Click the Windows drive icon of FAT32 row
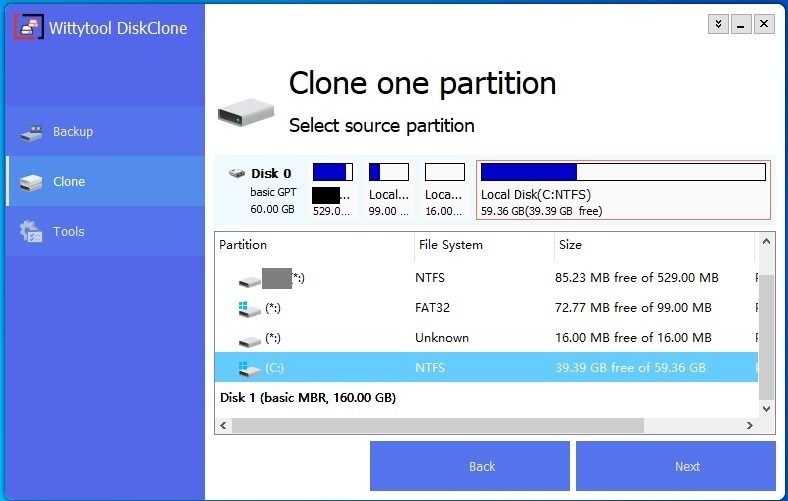788x501 pixels. pos(249,309)
